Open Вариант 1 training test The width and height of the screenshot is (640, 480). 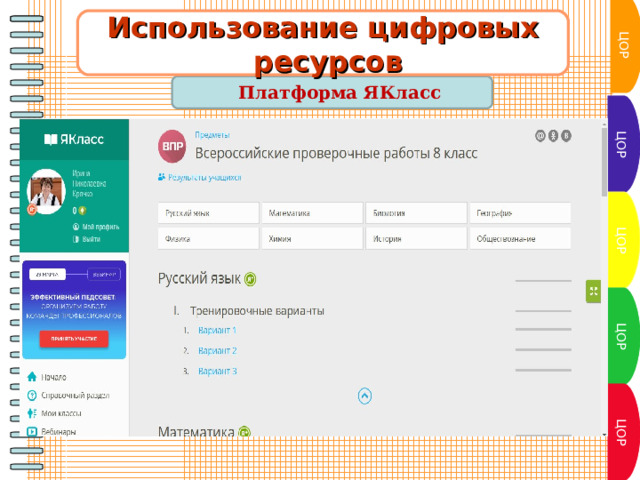pyautogui.click(x=217, y=330)
